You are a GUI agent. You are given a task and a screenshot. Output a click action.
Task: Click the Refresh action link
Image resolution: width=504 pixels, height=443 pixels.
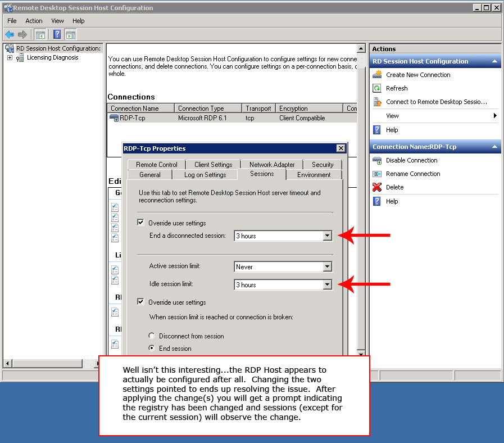pos(397,88)
